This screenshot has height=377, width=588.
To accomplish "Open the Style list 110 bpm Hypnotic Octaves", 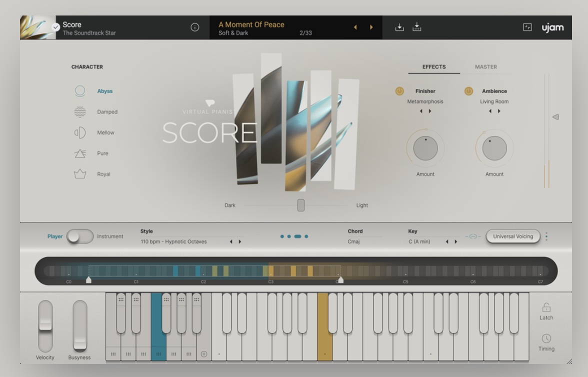I will coord(173,241).
